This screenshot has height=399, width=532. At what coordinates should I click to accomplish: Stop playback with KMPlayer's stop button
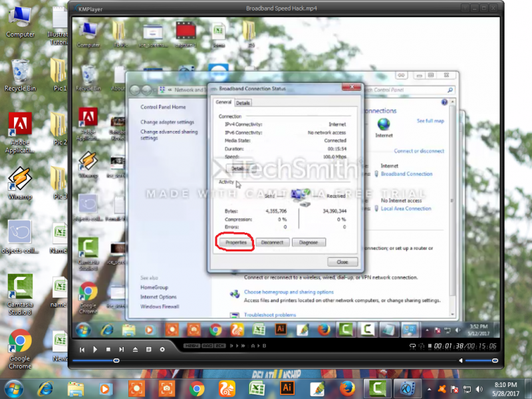pyautogui.click(x=108, y=349)
